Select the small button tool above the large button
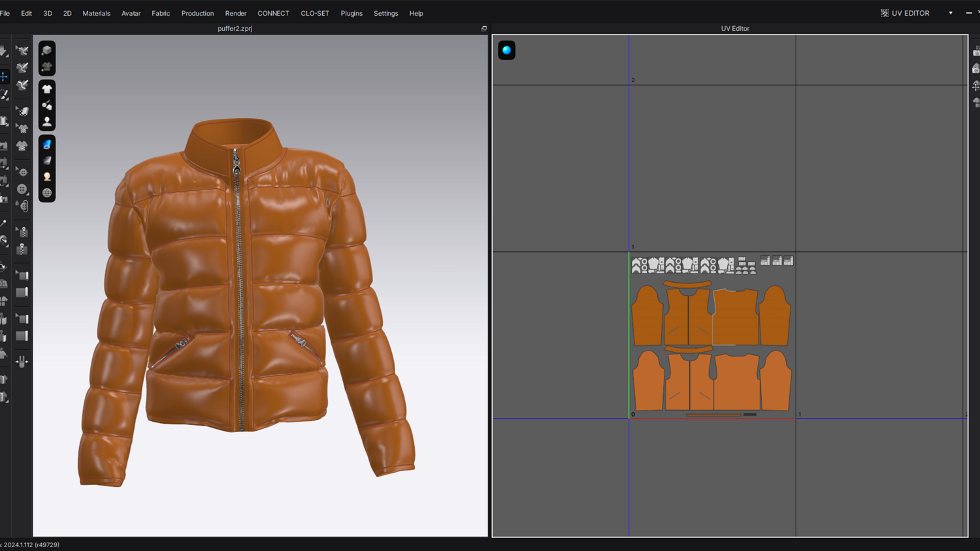980x551 pixels. [x=23, y=172]
